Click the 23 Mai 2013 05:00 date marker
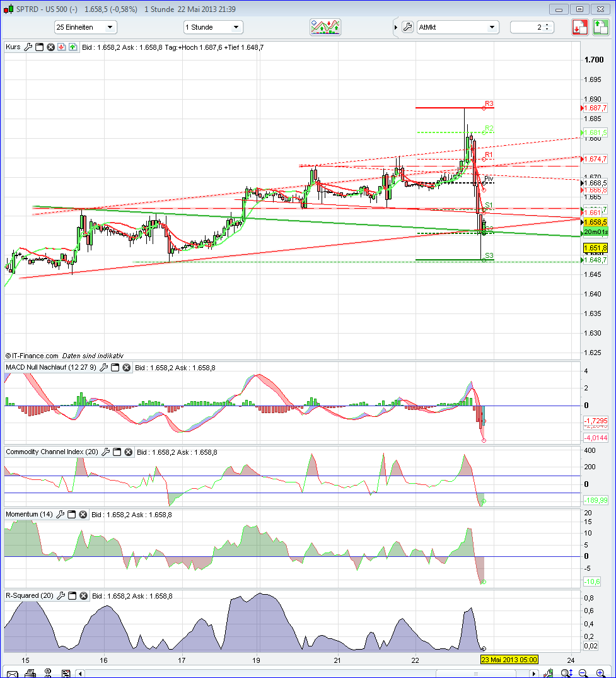 [x=509, y=660]
